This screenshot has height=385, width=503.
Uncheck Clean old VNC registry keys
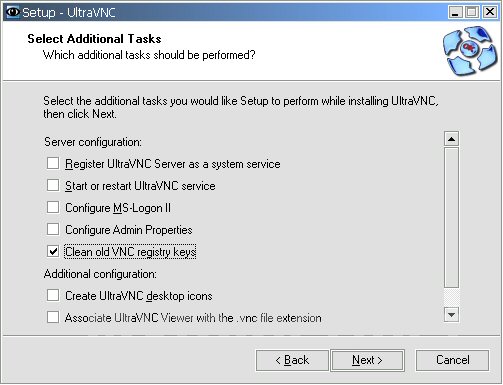(53, 251)
